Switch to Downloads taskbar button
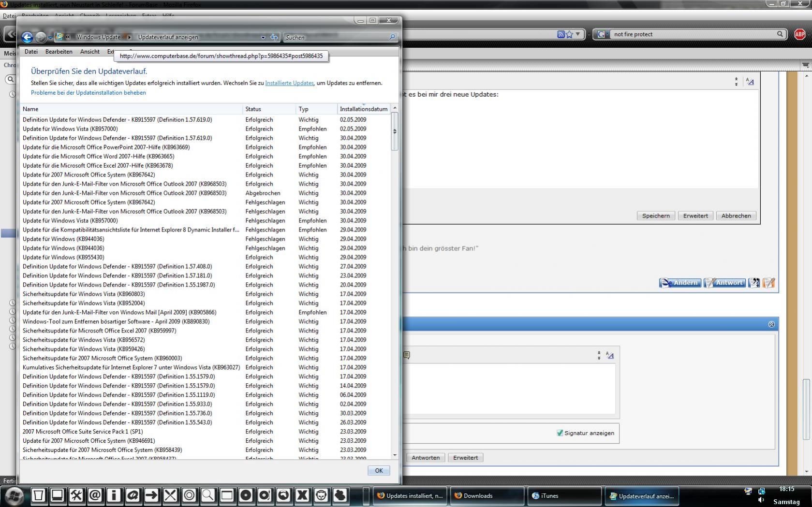 pyautogui.click(x=487, y=496)
